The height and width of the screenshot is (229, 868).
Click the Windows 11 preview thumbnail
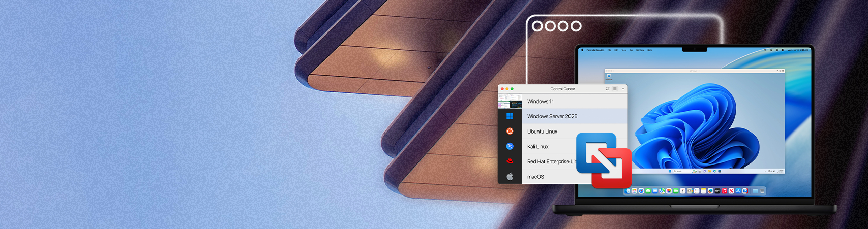coord(510,101)
